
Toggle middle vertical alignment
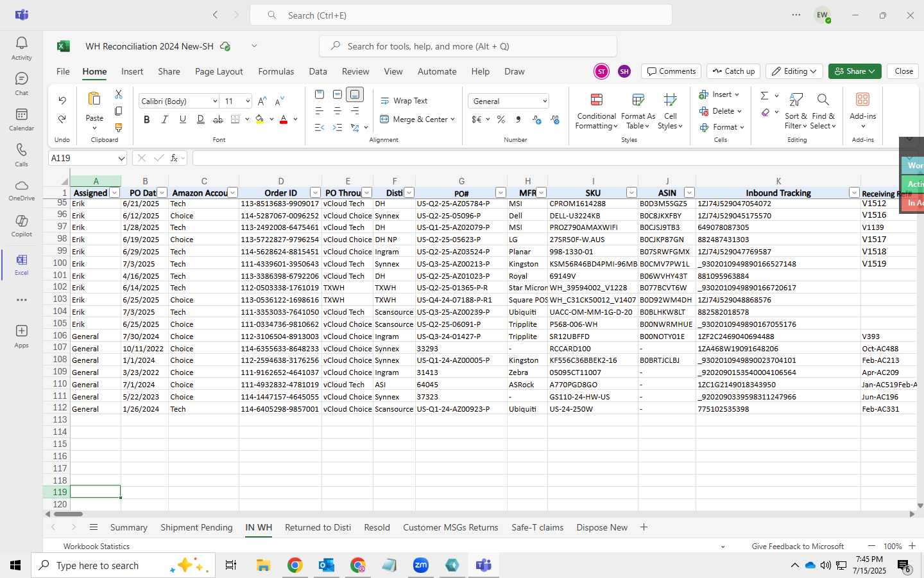coord(337,94)
